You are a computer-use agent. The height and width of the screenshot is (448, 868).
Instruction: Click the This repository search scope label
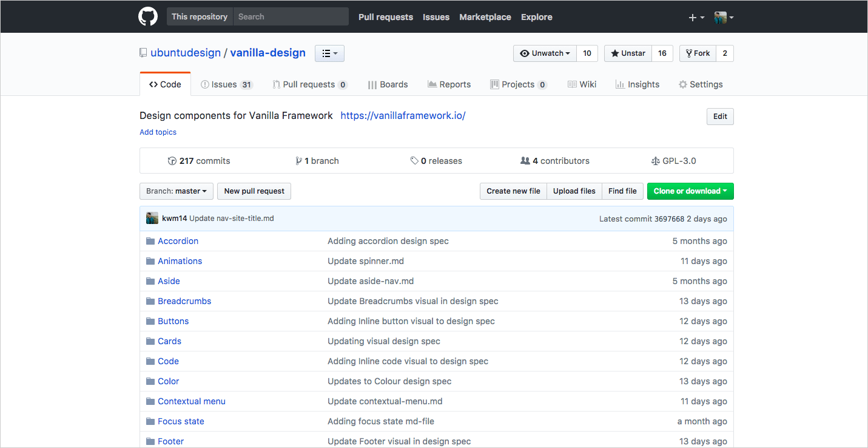coord(200,16)
